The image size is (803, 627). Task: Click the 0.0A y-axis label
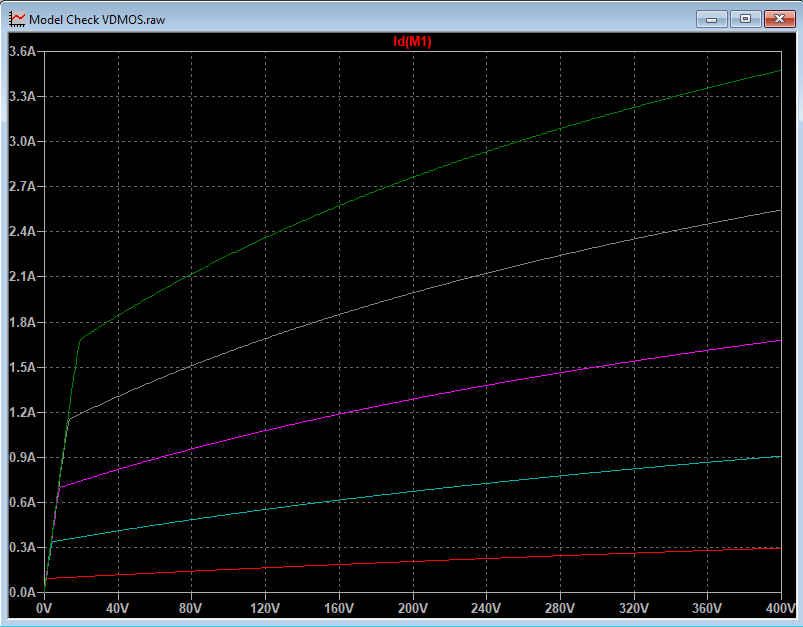point(23,593)
